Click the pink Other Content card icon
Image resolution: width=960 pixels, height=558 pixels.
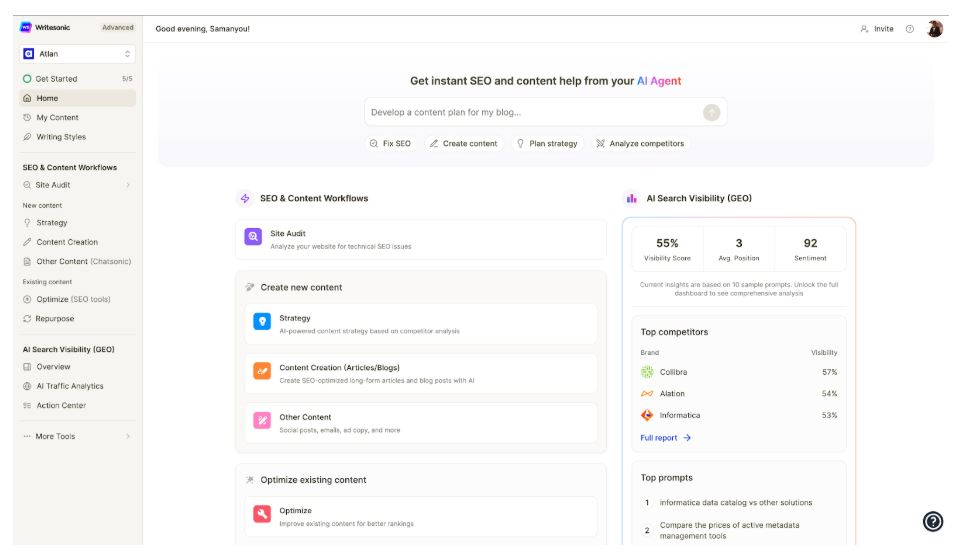coord(262,420)
